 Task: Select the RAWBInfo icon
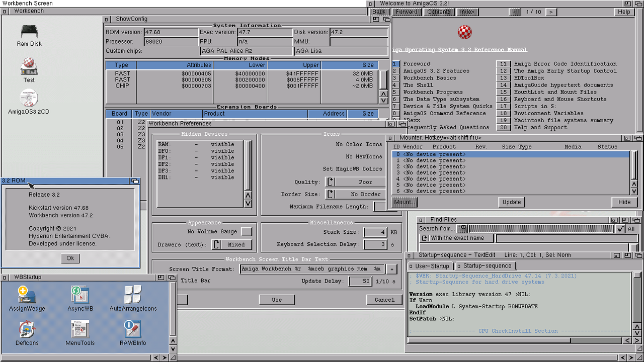coord(133,330)
